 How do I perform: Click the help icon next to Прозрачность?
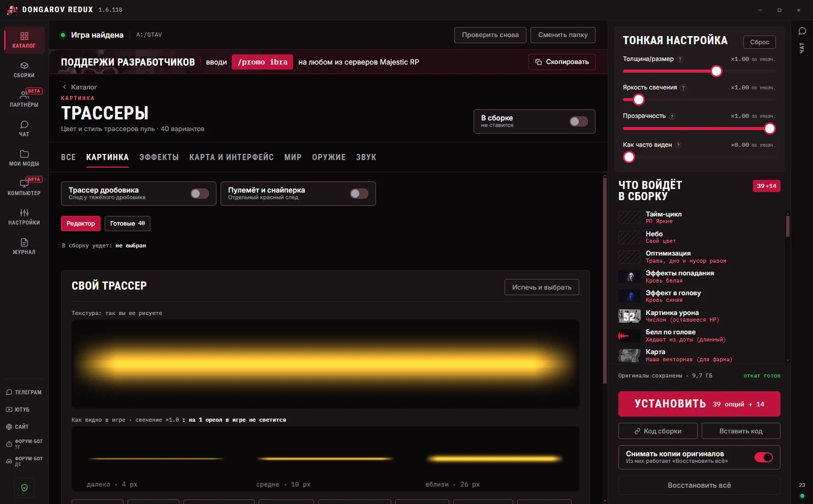pyautogui.click(x=672, y=116)
